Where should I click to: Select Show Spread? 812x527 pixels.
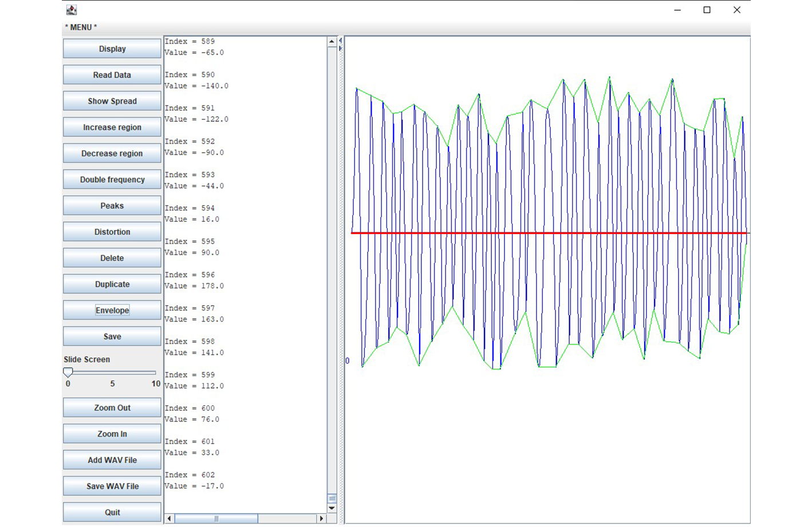pos(112,101)
